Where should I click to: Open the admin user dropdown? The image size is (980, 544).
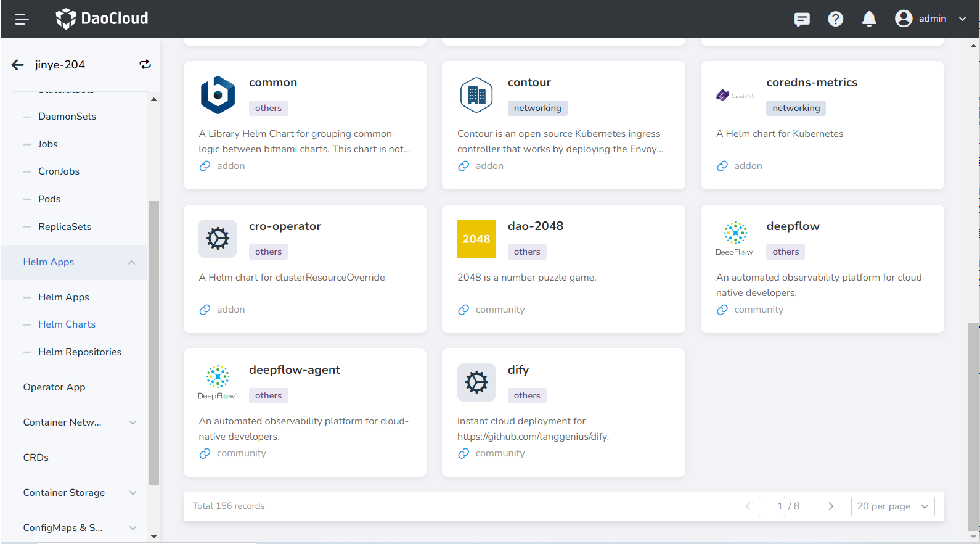[x=930, y=19]
